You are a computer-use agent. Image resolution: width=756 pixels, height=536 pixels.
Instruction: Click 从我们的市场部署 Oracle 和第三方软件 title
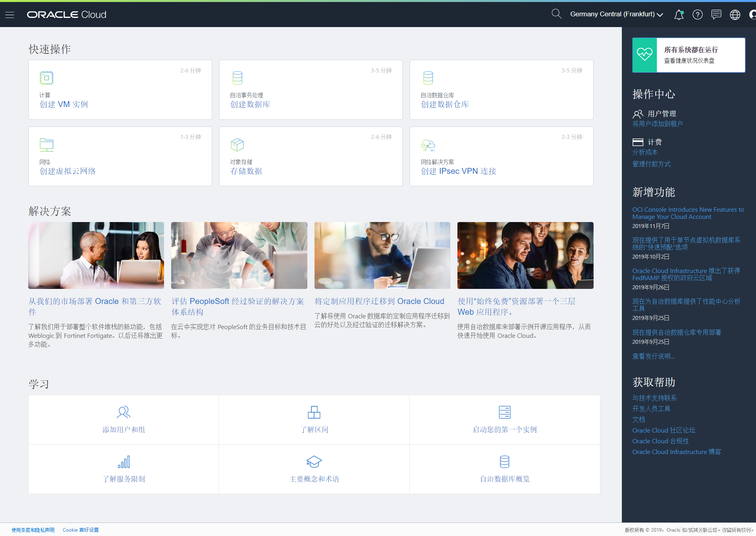point(95,307)
